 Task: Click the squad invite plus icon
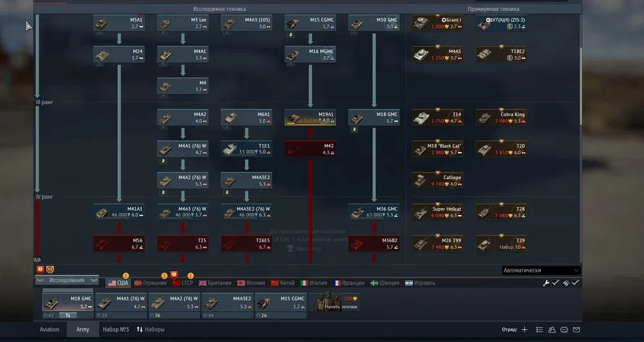click(x=524, y=330)
